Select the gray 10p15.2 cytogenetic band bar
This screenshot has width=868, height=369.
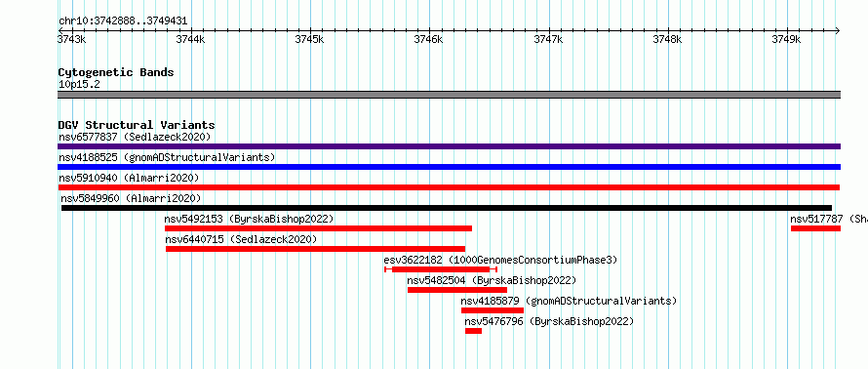pyautogui.click(x=449, y=95)
